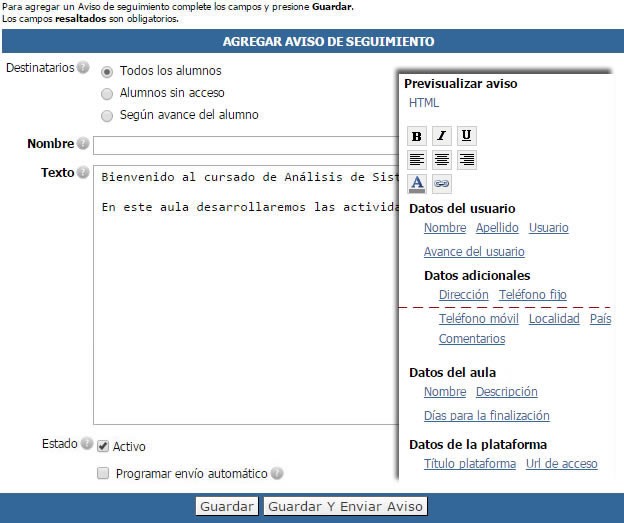Center align the text
Viewport: 624px width, 523px height.
point(442,160)
